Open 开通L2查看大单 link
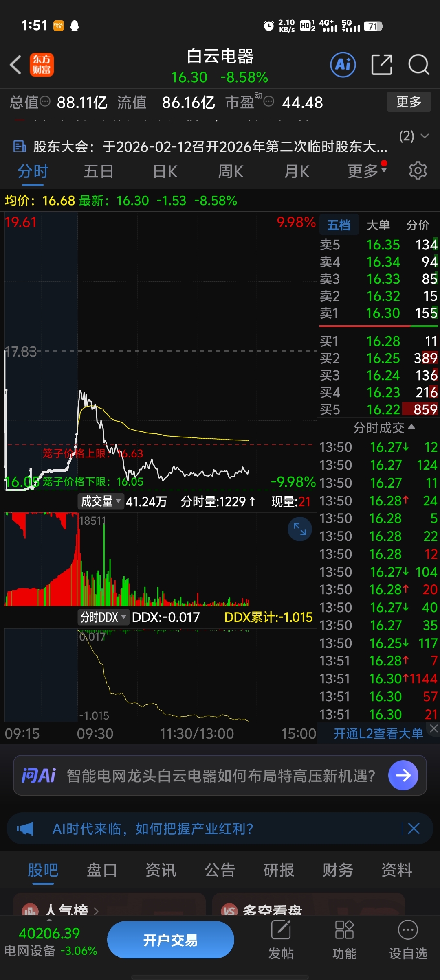 378,733
